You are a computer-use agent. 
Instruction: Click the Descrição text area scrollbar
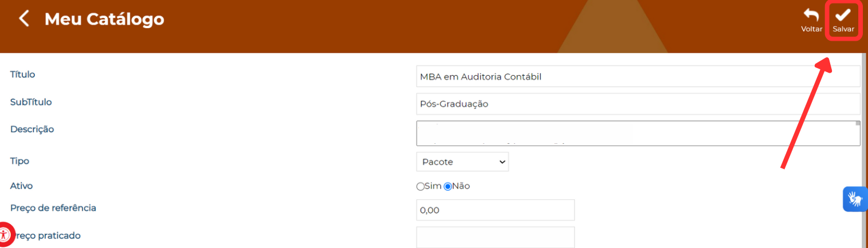[x=858, y=133]
